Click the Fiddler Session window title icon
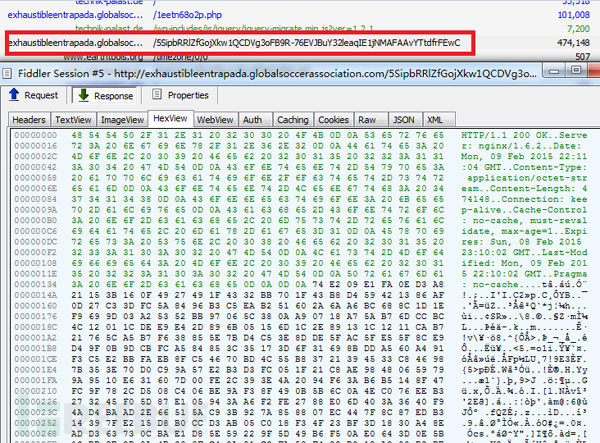 pyautogui.click(x=7, y=73)
